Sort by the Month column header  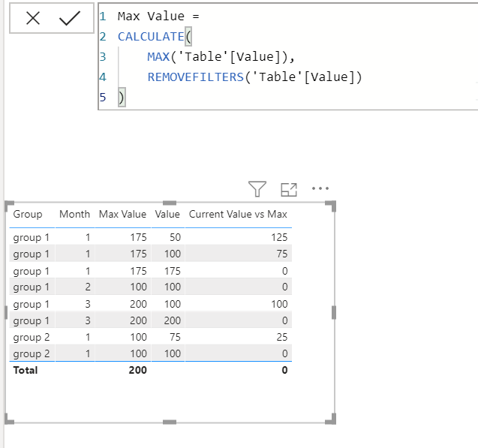[x=75, y=215]
